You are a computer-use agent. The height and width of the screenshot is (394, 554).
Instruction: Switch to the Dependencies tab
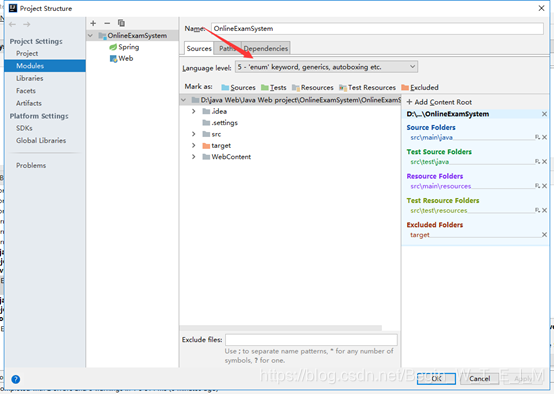click(x=266, y=48)
